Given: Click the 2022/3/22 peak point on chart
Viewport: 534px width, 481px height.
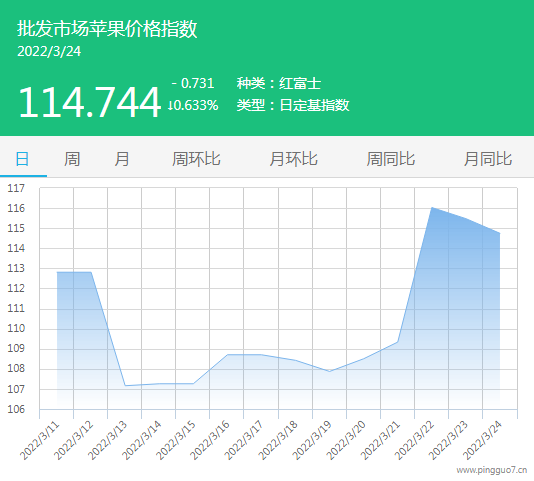Looking at the screenshot, I should [432, 207].
